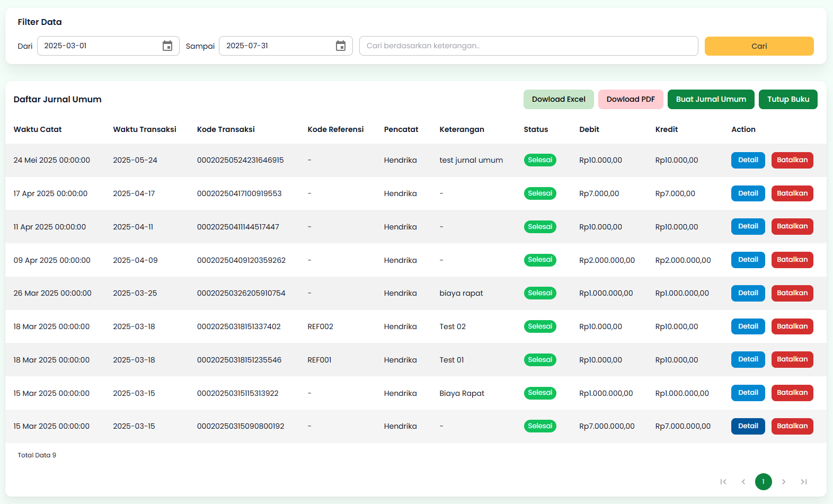This screenshot has height=504, width=833.
Task: View Detail of test jurnal umum entry
Action: click(748, 160)
